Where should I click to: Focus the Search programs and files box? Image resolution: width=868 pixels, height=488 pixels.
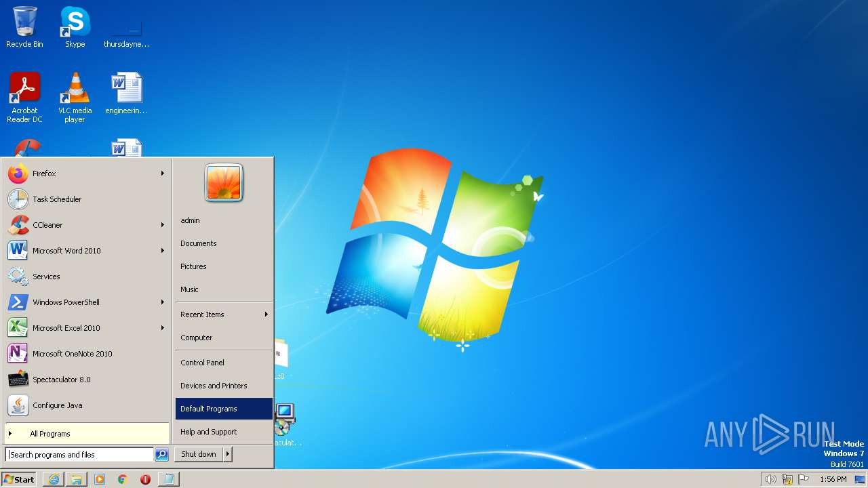click(x=79, y=455)
